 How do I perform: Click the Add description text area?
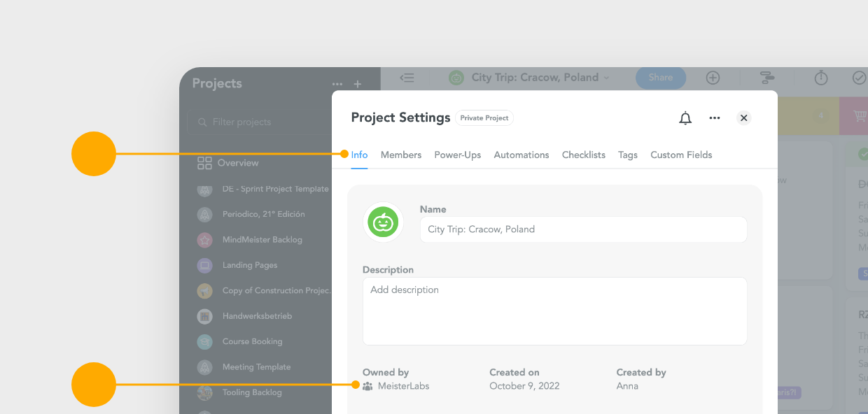coord(555,310)
